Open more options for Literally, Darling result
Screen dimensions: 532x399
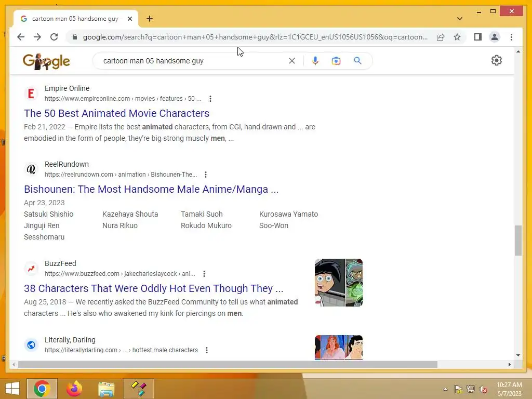click(207, 350)
